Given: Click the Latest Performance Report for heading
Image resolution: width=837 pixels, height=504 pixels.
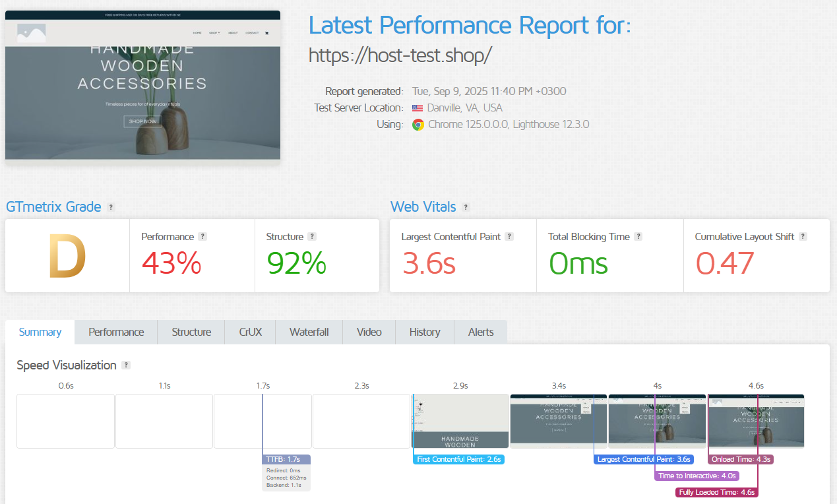Looking at the screenshot, I should click(x=470, y=26).
